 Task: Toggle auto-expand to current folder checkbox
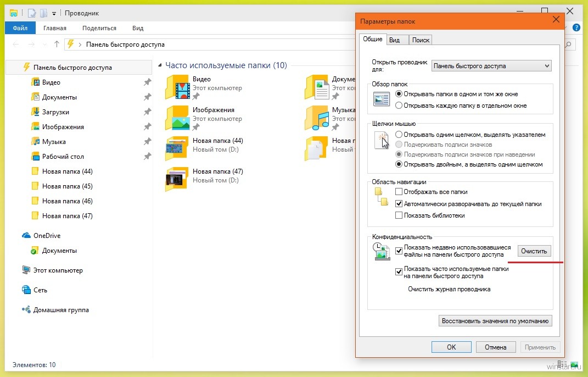(399, 204)
